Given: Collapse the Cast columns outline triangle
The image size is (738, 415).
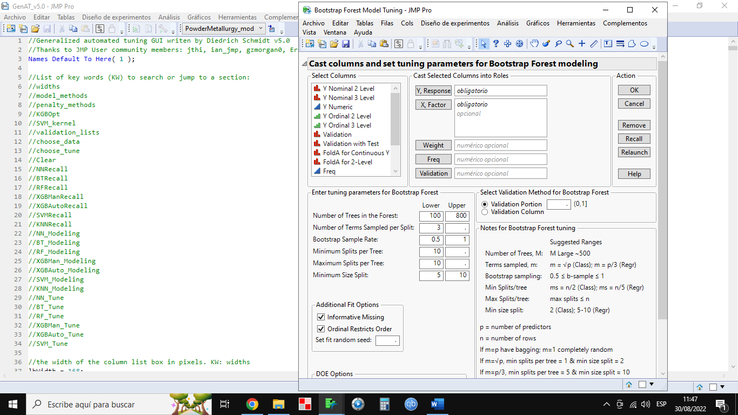Looking at the screenshot, I should (305, 64).
